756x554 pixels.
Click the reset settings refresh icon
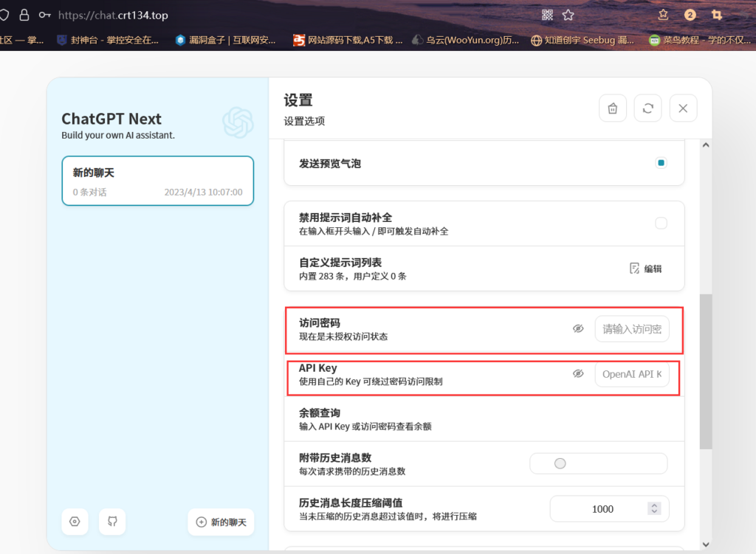[x=648, y=108]
